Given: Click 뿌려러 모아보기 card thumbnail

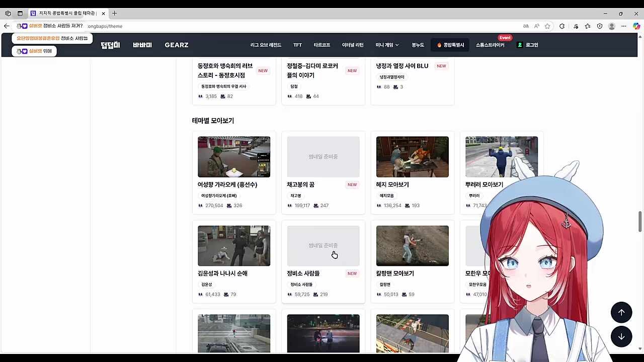Looking at the screenshot, I should 502,156.
